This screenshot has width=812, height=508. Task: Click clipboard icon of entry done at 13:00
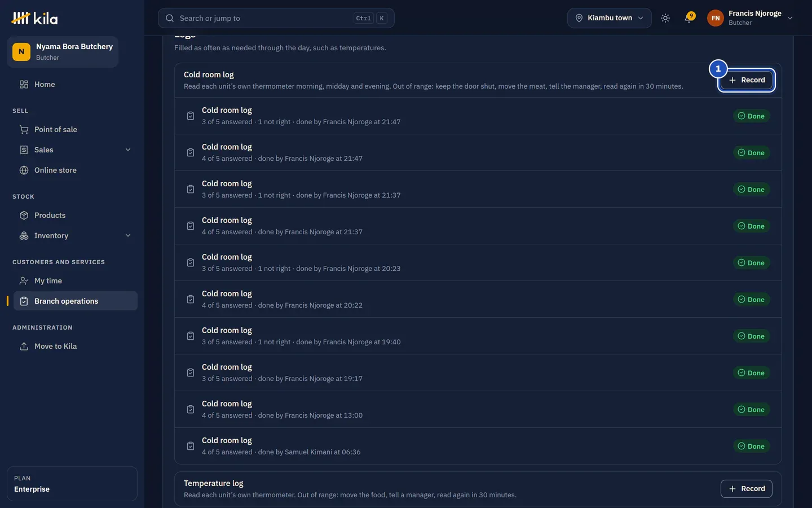point(191,409)
